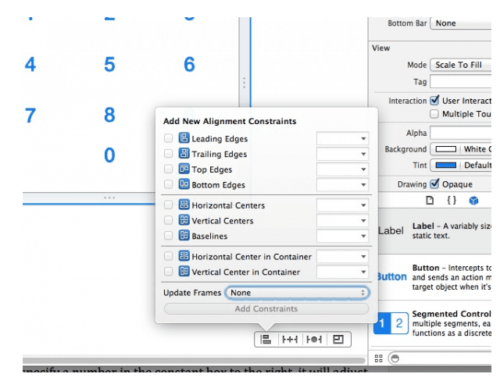The width and height of the screenshot is (500, 381).
Task: Click Resolve Auto Layout Issues icon
Action: (314, 339)
